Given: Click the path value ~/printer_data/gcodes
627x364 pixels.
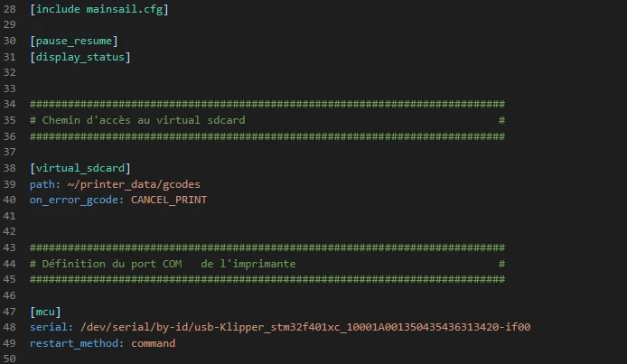Looking at the screenshot, I should (x=134, y=184).
